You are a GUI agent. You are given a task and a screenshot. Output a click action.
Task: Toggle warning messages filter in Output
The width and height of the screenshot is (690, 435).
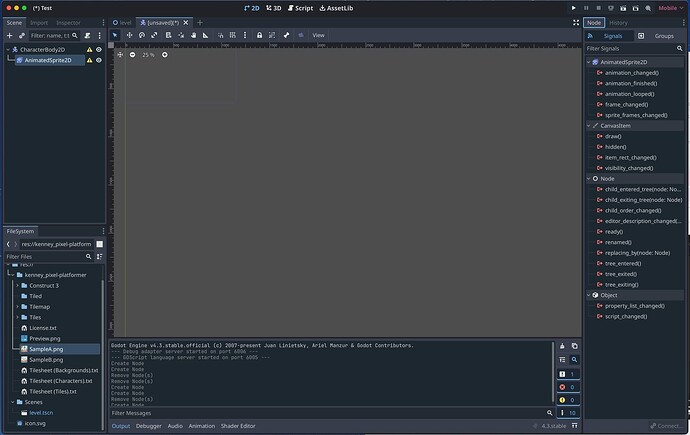coord(568,400)
